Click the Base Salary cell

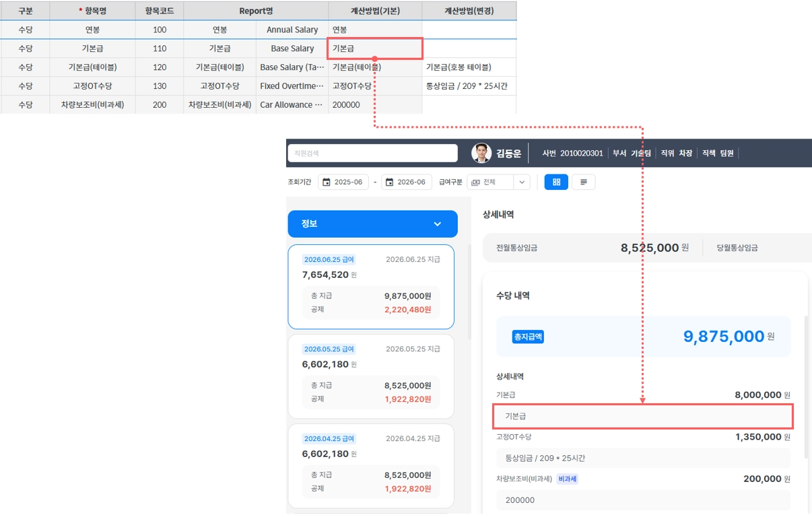[x=292, y=48]
